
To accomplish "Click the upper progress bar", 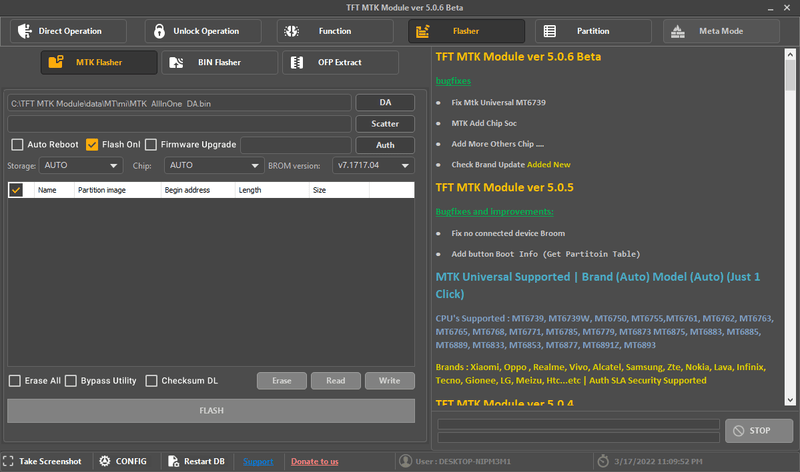I will tap(579, 425).
